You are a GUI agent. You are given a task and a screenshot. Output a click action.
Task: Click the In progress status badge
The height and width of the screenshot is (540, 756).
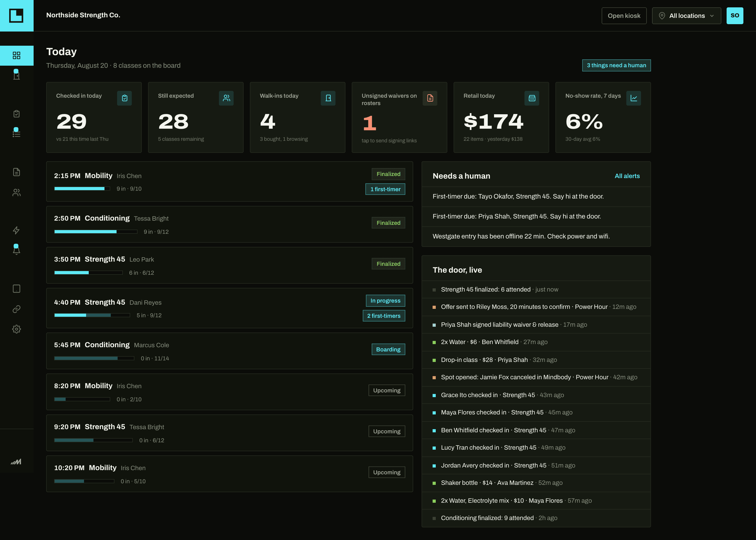pos(385,300)
